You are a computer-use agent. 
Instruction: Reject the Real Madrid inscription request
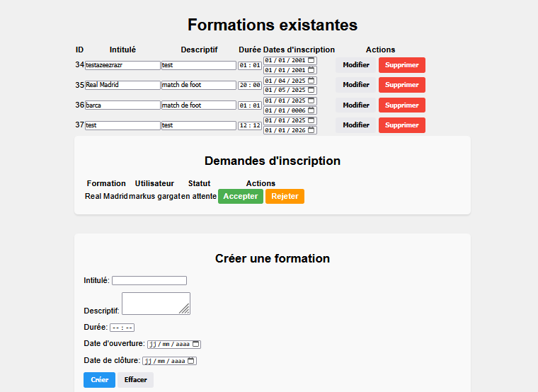[x=285, y=196]
